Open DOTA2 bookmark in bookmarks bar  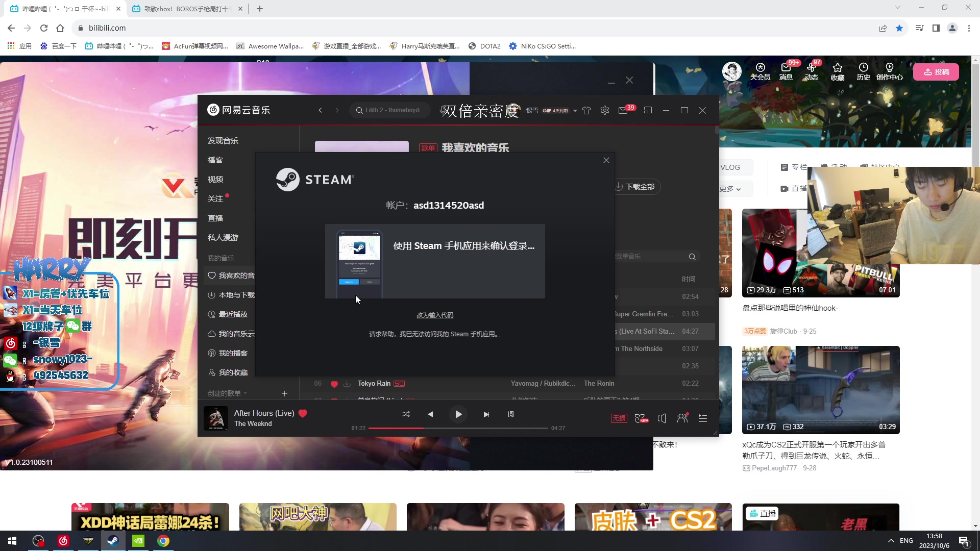tap(485, 46)
